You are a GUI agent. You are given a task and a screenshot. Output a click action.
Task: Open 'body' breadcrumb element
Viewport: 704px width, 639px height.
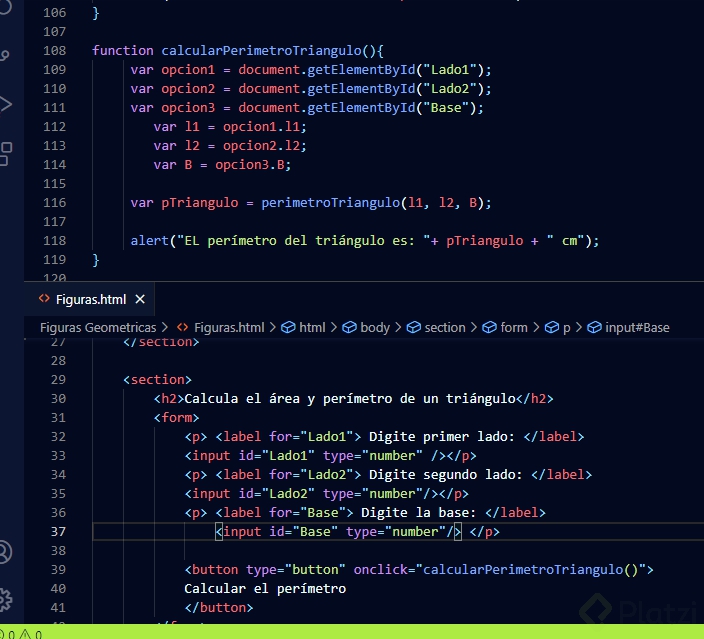click(x=375, y=327)
